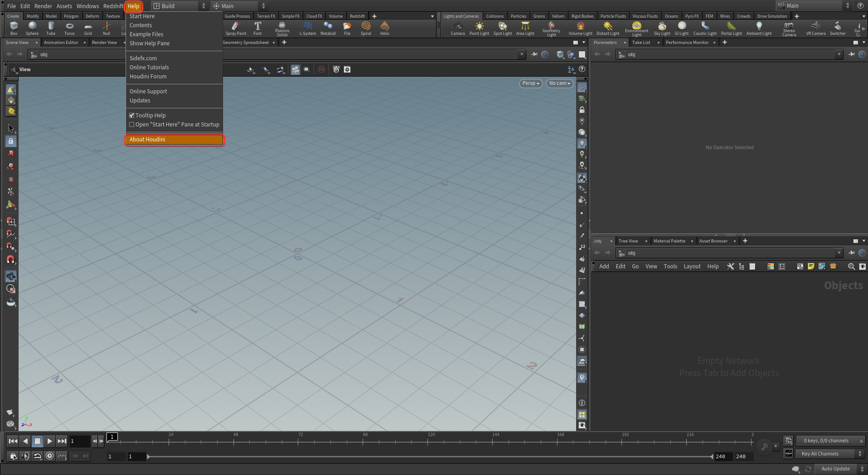The height and width of the screenshot is (475, 868).
Task: Expand the Build desktop dropdown
Action: tap(179, 6)
